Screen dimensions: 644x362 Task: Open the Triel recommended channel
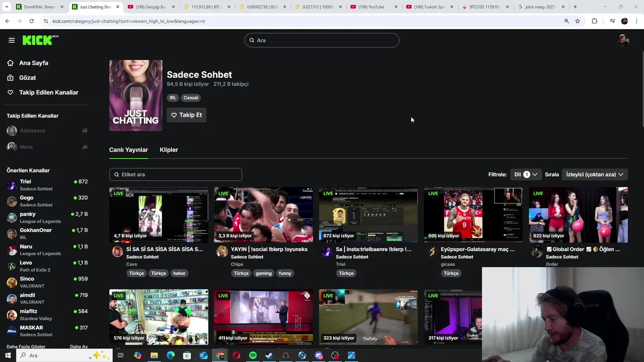tap(47, 185)
